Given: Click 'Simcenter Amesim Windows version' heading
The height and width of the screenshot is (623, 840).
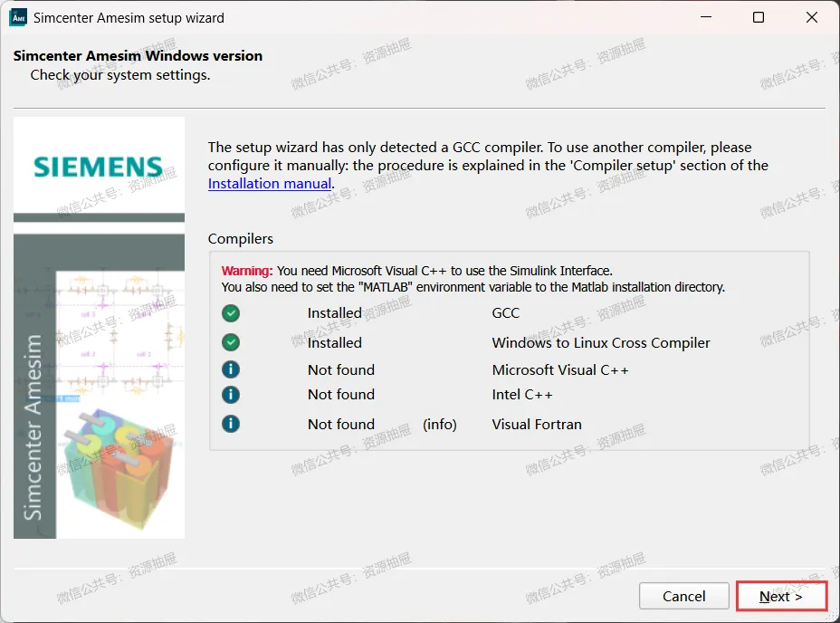Looking at the screenshot, I should (x=138, y=56).
